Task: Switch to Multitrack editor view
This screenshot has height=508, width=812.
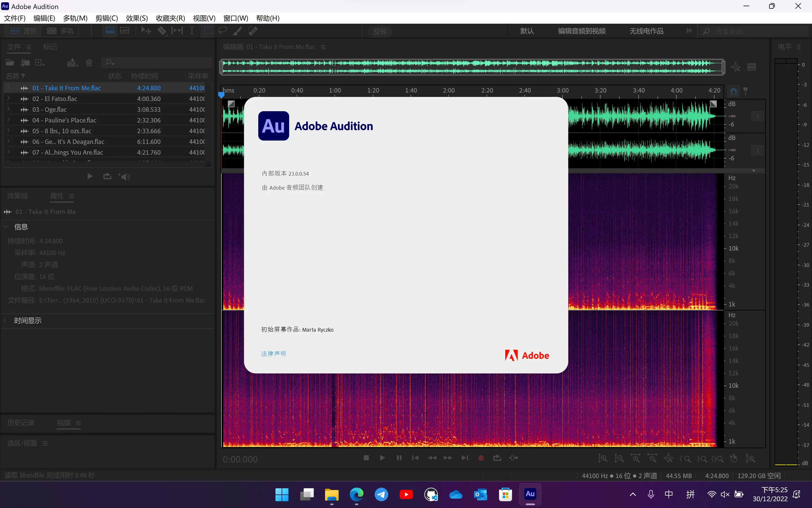Action: (60, 31)
